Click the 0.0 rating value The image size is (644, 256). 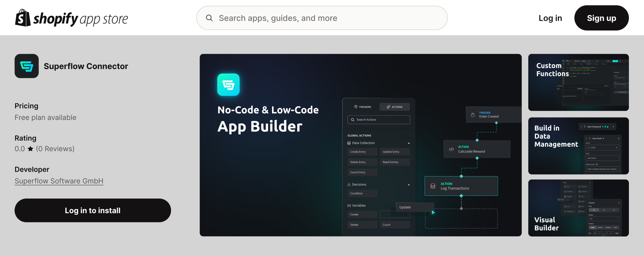pos(20,149)
